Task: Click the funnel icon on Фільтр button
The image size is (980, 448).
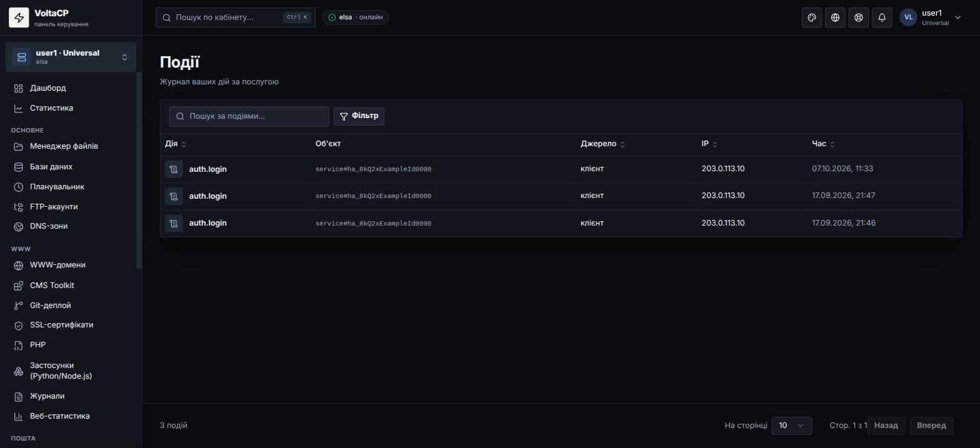Action: click(x=344, y=116)
